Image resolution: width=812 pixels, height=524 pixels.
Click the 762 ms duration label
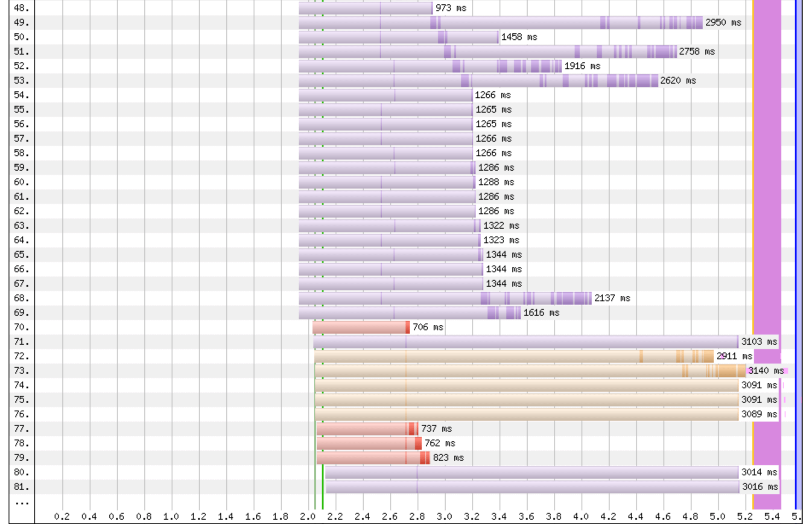click(x=440, y=443)
